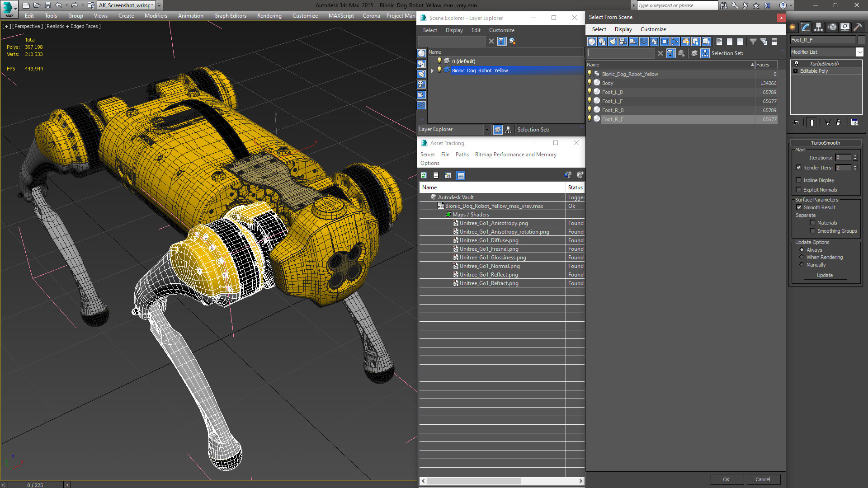Click Create New Layer icon in Scene Explorer
868x488 pixels.
(512, 41)
